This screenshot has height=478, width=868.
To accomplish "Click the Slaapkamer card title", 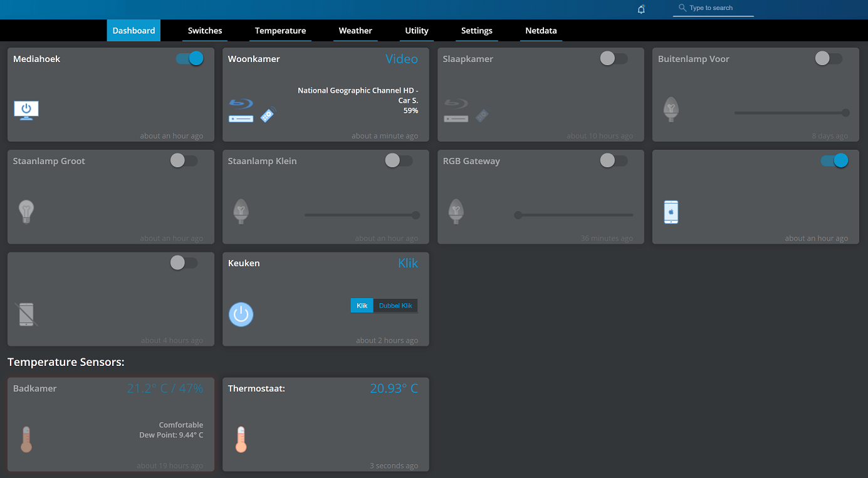I will 468,59.
